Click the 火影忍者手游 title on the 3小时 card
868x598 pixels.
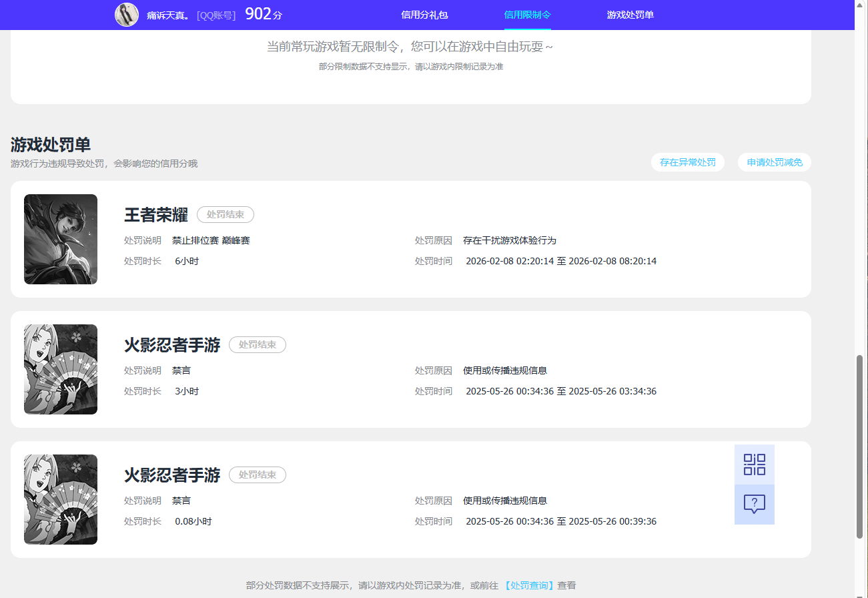[x=172, y=345]
